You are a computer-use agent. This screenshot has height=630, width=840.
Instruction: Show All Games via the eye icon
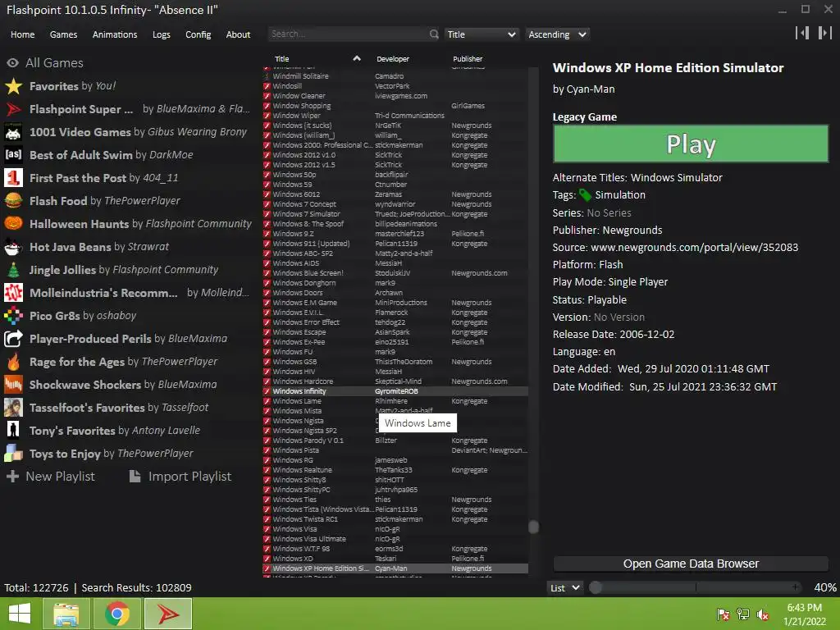tap(12, 62)
